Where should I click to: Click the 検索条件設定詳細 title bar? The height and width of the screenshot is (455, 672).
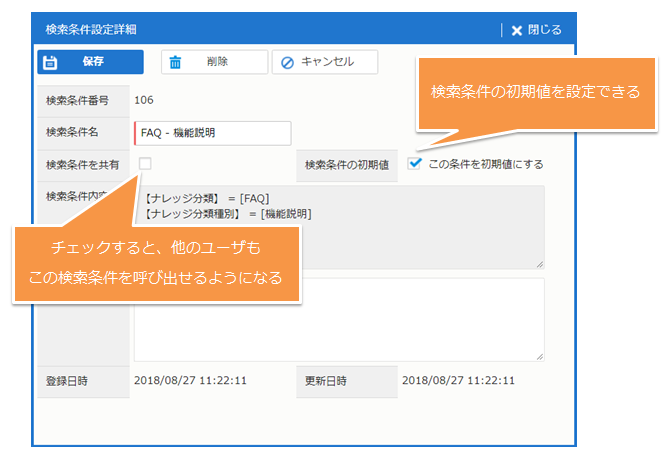click(250, 30)
